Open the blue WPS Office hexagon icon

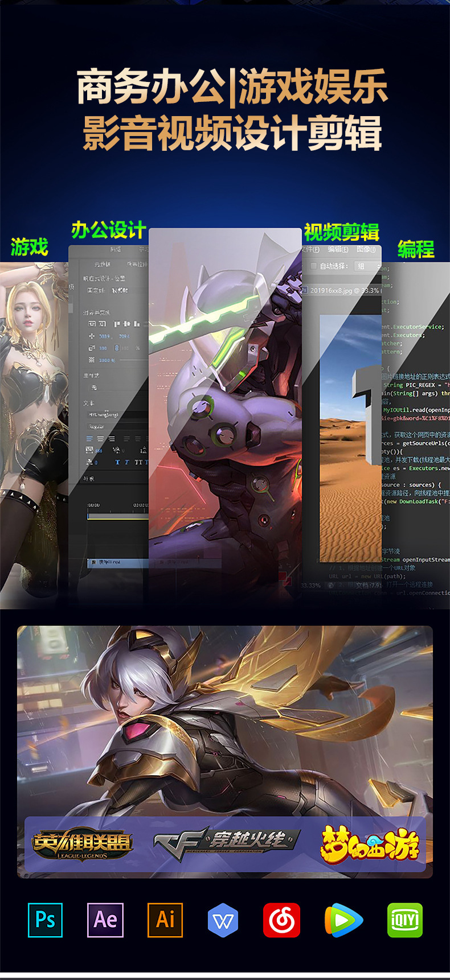click(223, 920)
